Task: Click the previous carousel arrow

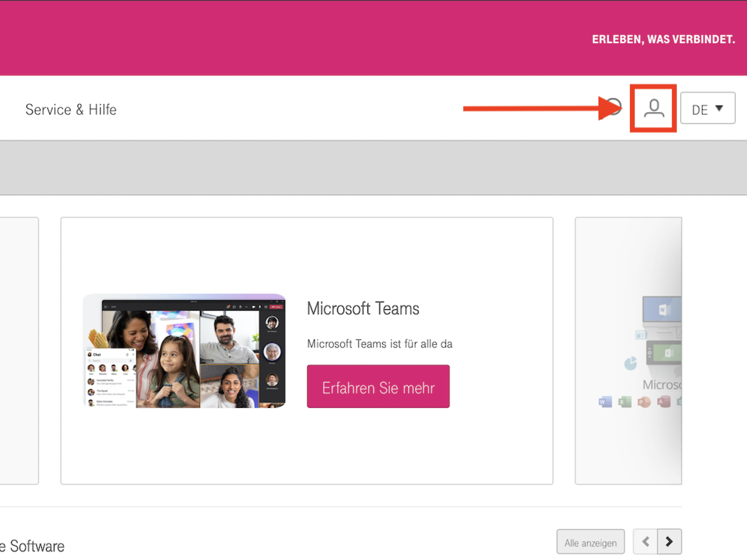Action: [645, 541]
